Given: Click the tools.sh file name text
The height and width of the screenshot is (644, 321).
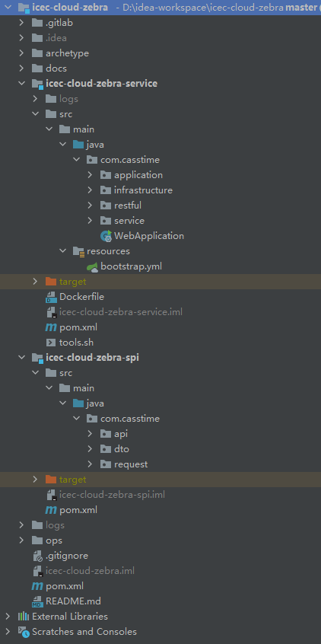Looking at the screenshot, I should (x=77, y=343).
